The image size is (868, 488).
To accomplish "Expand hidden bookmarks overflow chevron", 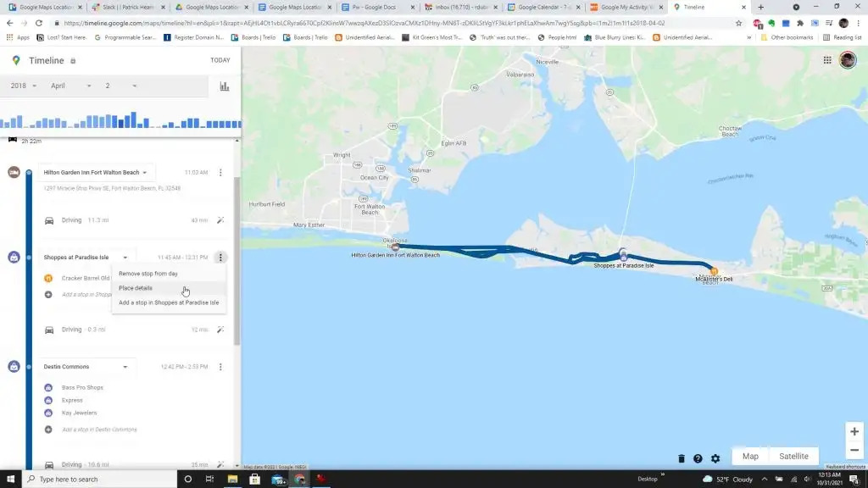I will pos(749,37).
